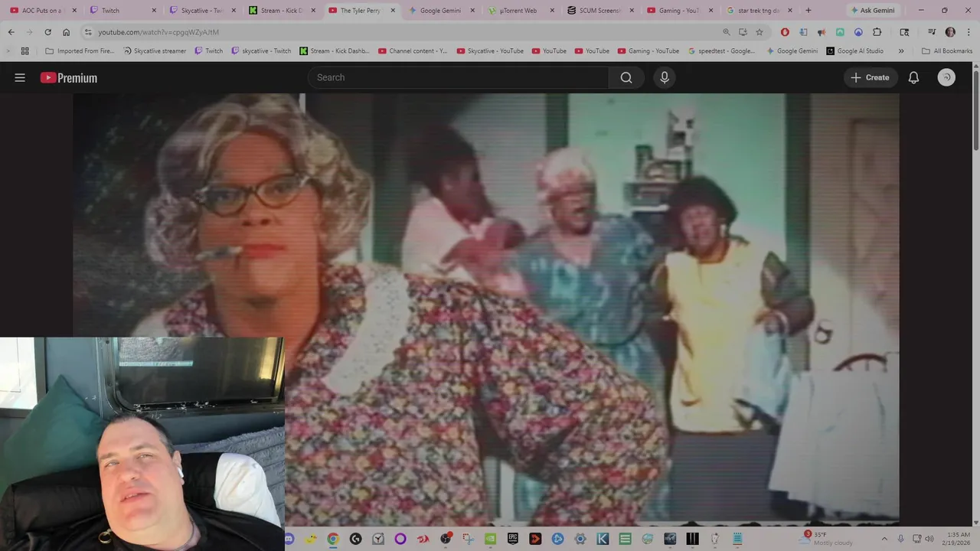980x551 pixels.
Task: Open the browser home page button
Action: coord(66,32)
